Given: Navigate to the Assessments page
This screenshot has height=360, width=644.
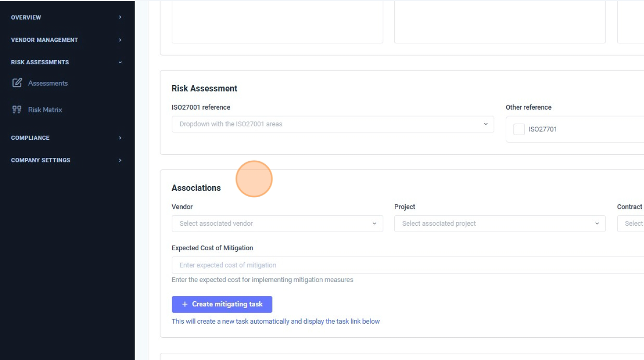Looking at the screenshot, I should pos(48,83).
